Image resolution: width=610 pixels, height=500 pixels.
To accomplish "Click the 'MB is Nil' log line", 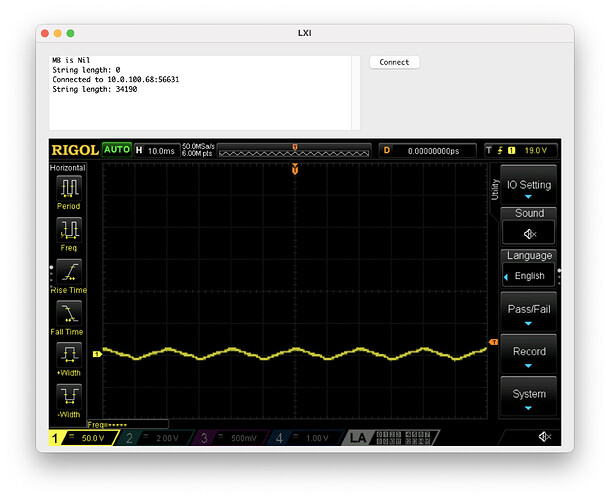I will 71,60.
